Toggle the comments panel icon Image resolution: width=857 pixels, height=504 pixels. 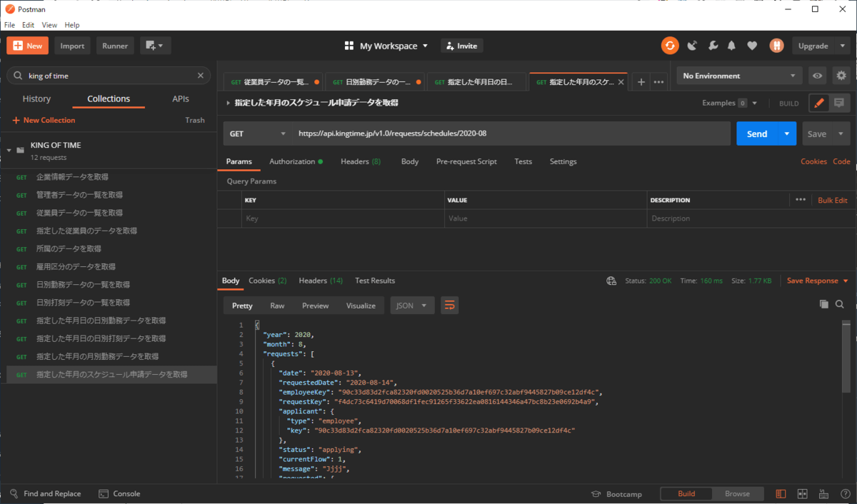839,103
